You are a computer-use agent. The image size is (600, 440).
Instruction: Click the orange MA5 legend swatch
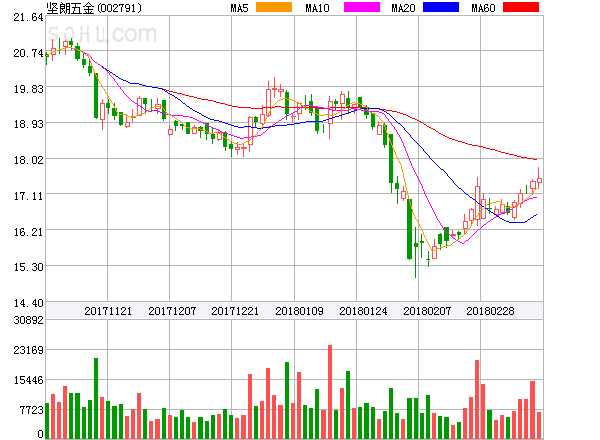(x=274, y=7)
